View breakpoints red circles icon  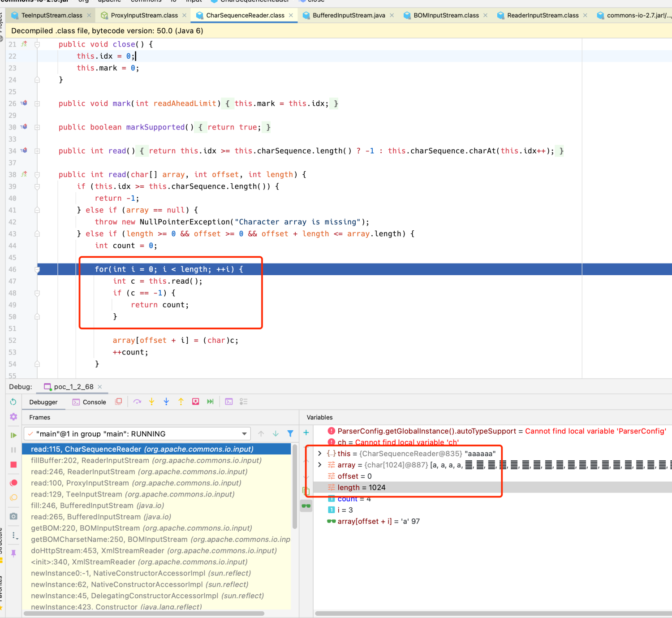point(13,483)
